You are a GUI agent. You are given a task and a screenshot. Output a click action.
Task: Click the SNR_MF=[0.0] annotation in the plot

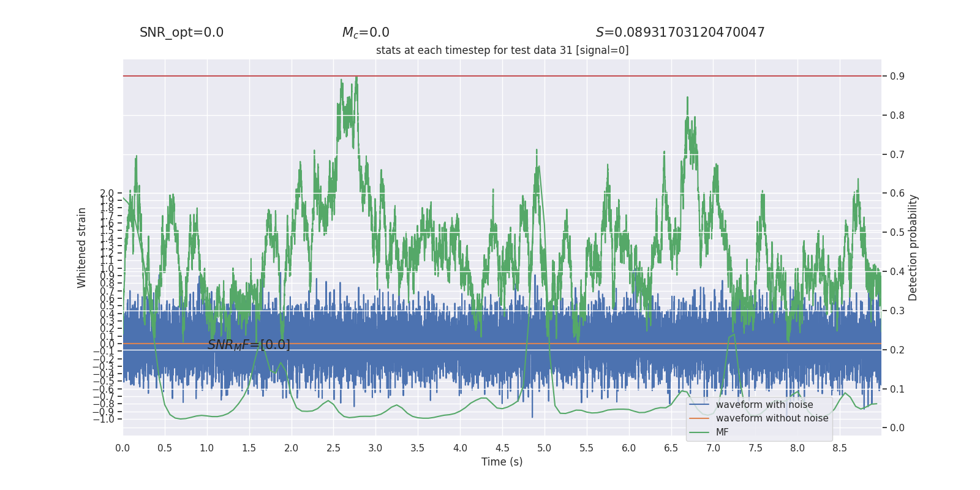(x=249, y=345)
